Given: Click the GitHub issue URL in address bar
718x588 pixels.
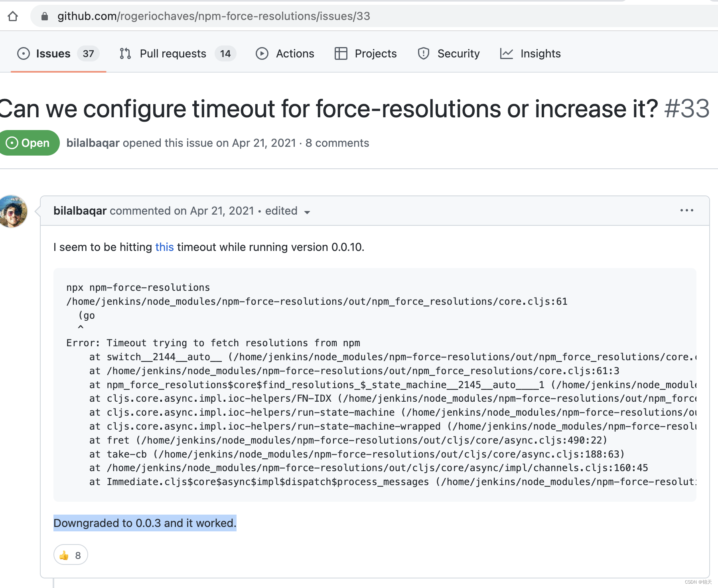Looking at the screenshot, I should click(213, 16).
